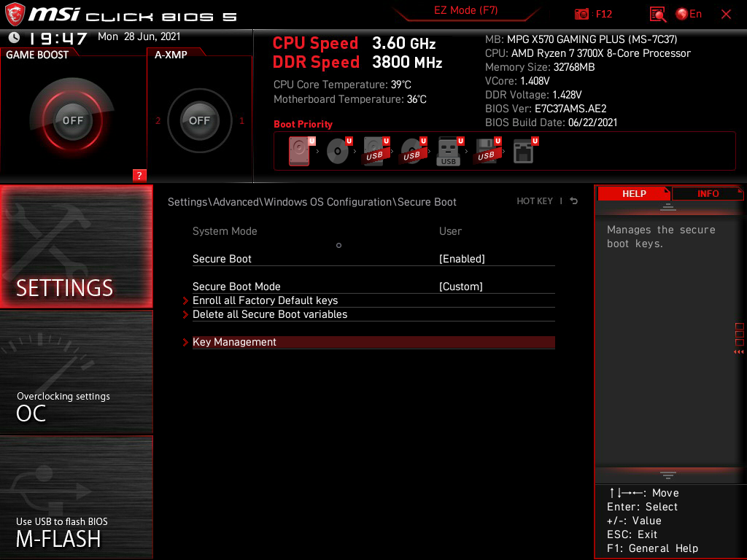Select the USB floppy boot device icon
Image resolution: width=747 pixels, height=560 pixels.
[x=487, y=151]
